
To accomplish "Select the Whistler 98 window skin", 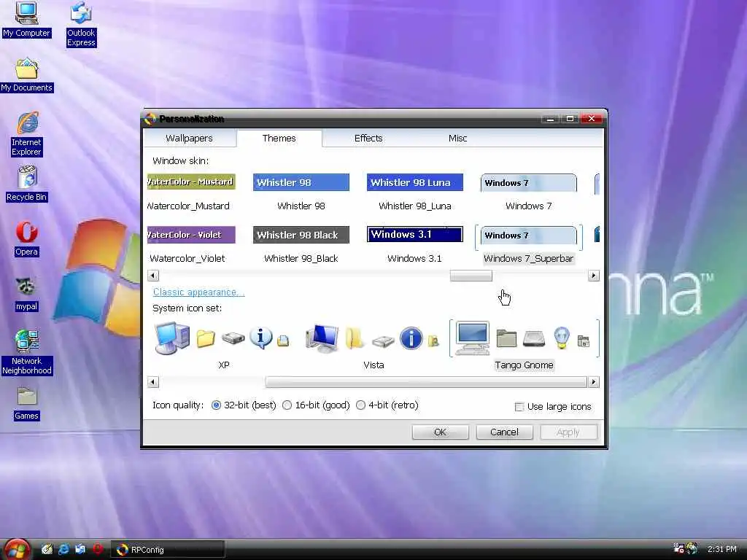I will [301, 192].
